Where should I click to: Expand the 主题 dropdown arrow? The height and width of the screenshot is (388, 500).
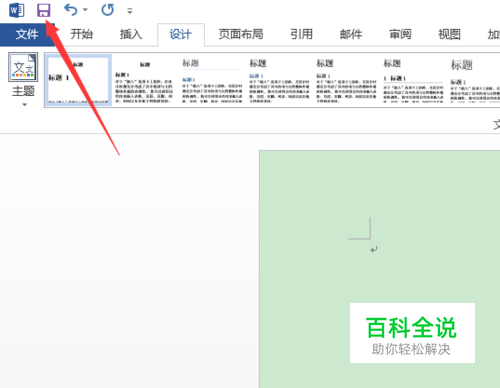(24, 105)
